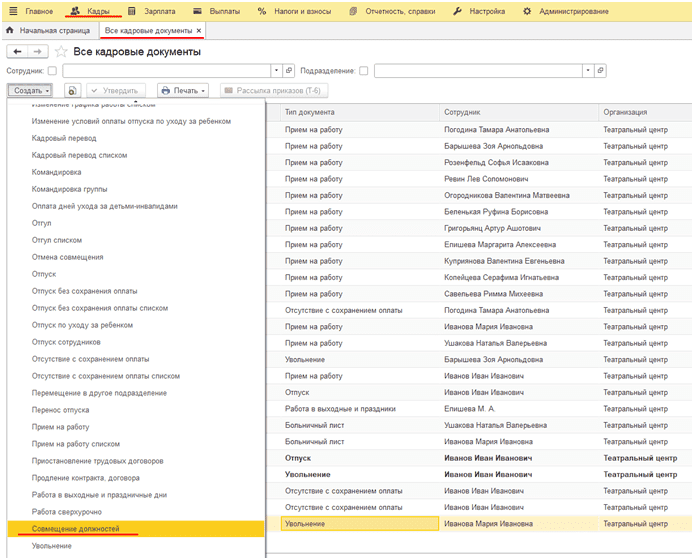Click the document copy icon next to Создать

click(72, 90)
